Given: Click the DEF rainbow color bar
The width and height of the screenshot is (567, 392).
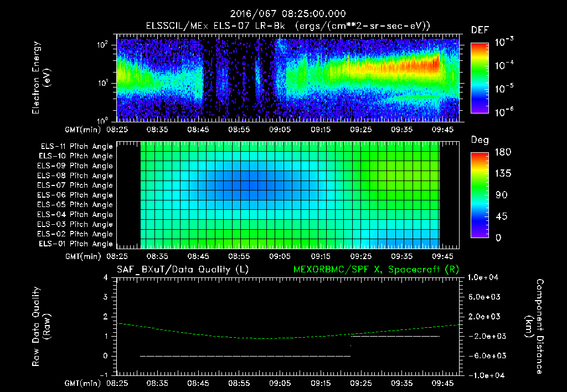Looking at the screenshot, I should [480, 78].
